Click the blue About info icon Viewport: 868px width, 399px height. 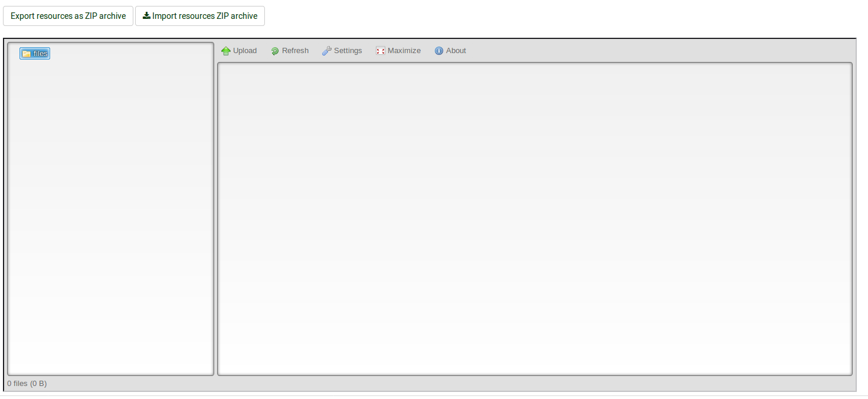(x=439, y=51)
